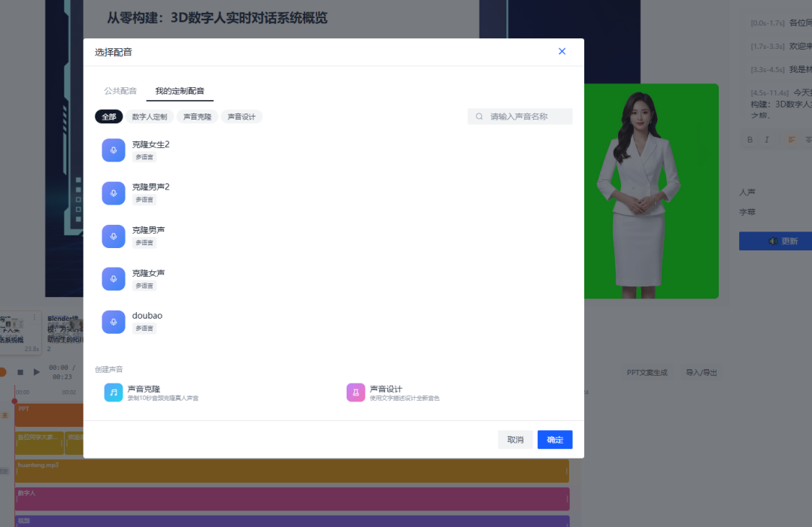Viewport: 812px width, 527px height.
Task: Close the 选择配音 dialog
Action: tap(562, 51)
